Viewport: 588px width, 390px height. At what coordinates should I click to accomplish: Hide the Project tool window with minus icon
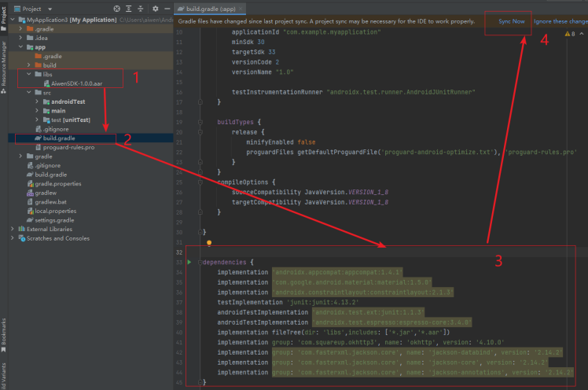click(167, 9)
